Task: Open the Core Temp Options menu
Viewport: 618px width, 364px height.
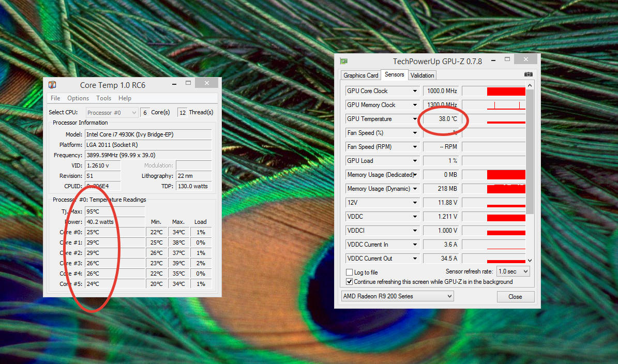Action: pos(78,98)
